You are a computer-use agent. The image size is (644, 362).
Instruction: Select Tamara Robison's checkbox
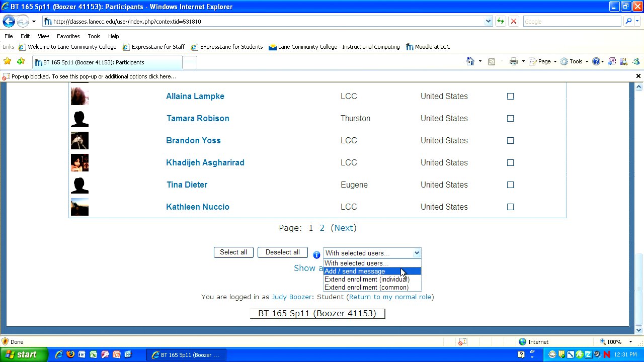(510, 118)
